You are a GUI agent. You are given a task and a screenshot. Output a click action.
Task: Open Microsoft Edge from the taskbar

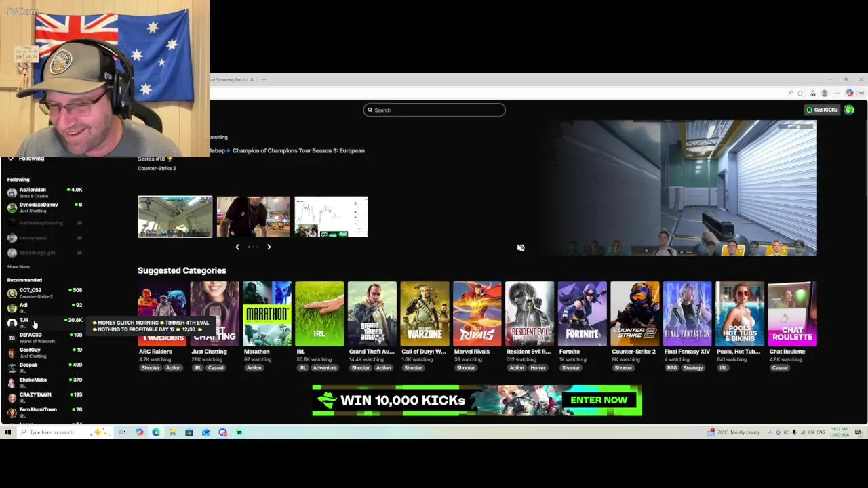(x=156, y=432)
